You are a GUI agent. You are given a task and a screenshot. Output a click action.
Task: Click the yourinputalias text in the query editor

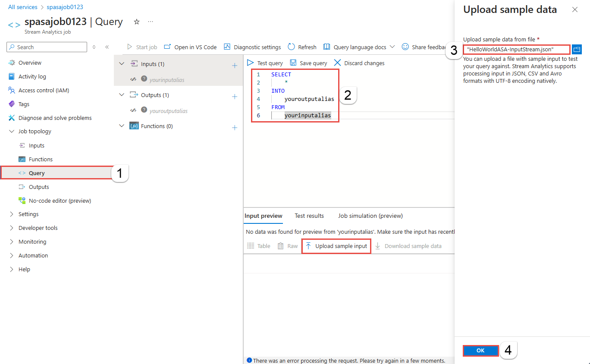[x=308, y=115]
